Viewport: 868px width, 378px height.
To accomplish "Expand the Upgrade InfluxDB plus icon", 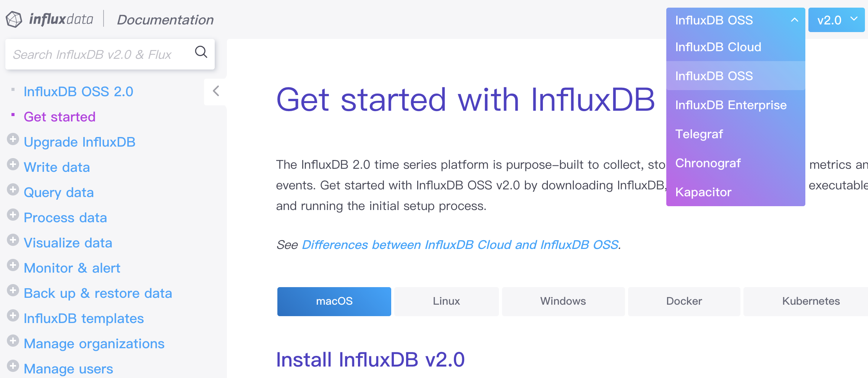I will point(13,139).
